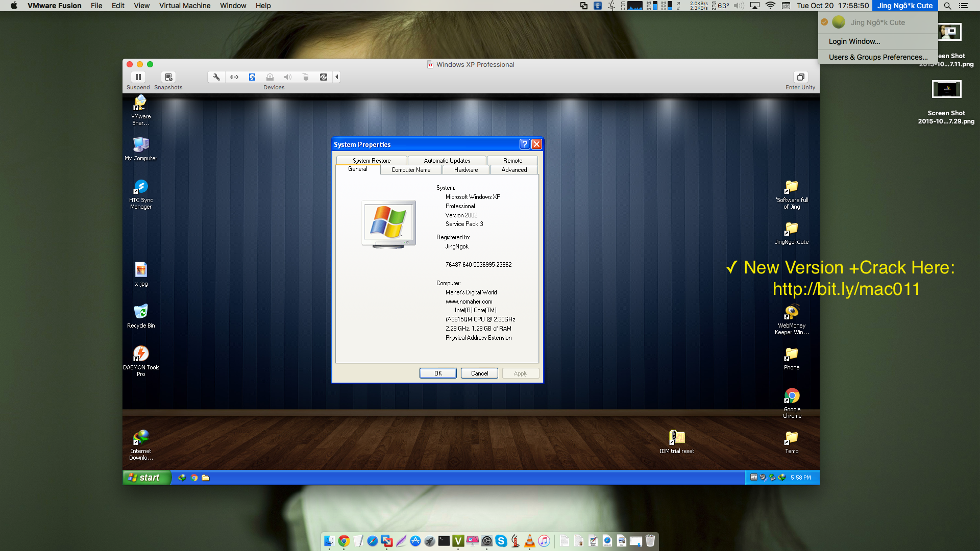
Task: Switch to the Remote tab
Action: [x=512, y=160]
